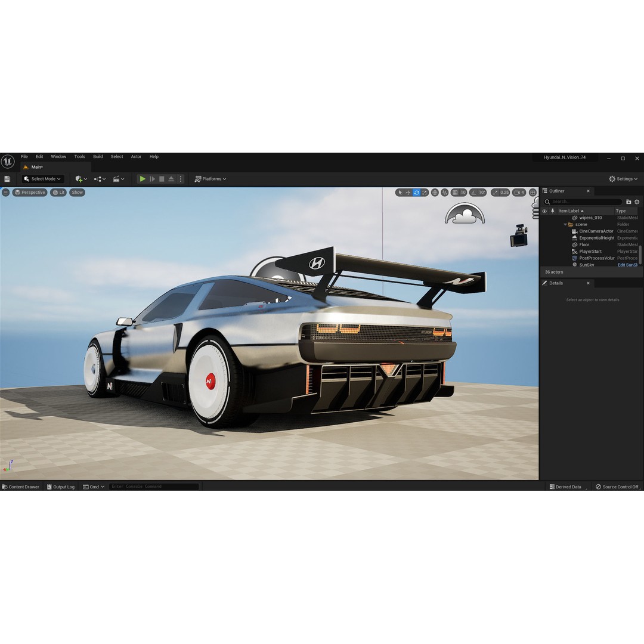Open the Select Mode dropdown
644x644 pixels.
[43, 179]
